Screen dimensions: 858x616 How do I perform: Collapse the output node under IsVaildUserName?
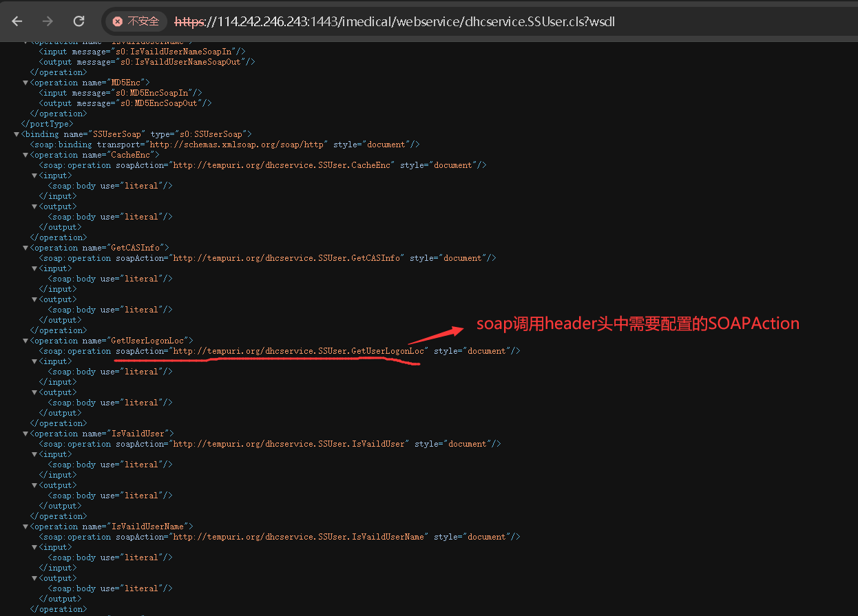34,578
